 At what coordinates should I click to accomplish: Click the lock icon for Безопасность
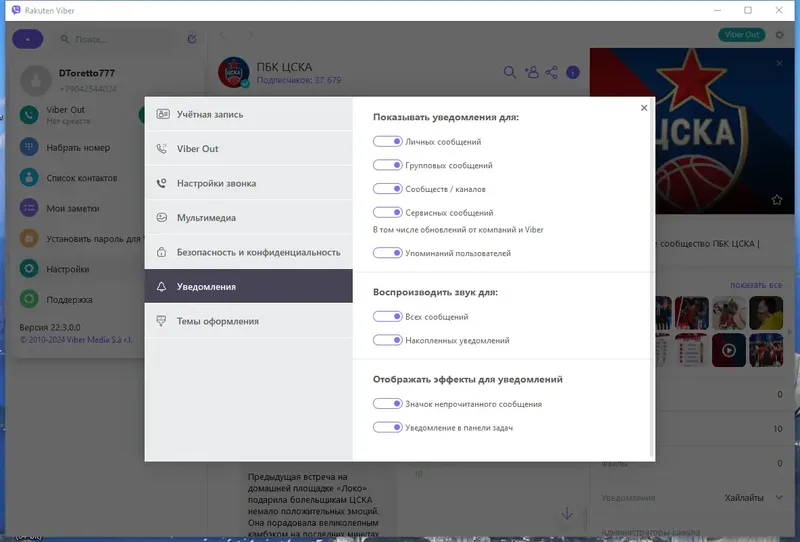(x=162, y=252)
